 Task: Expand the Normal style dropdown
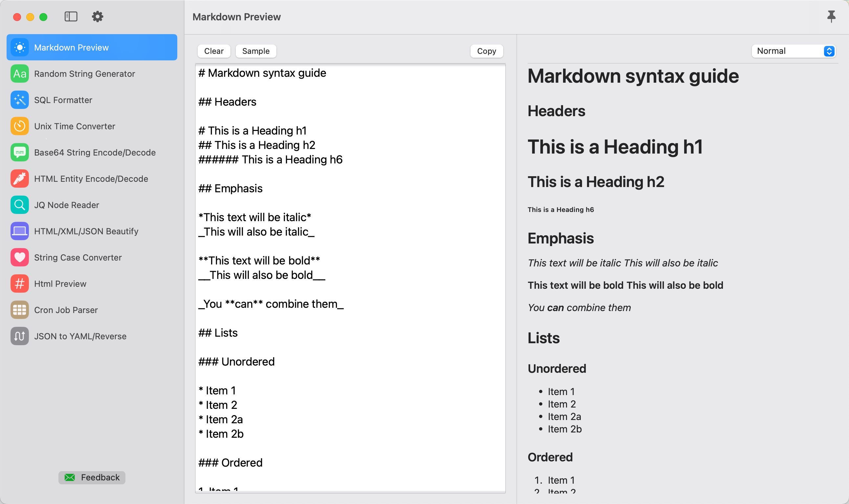point(793,51)
